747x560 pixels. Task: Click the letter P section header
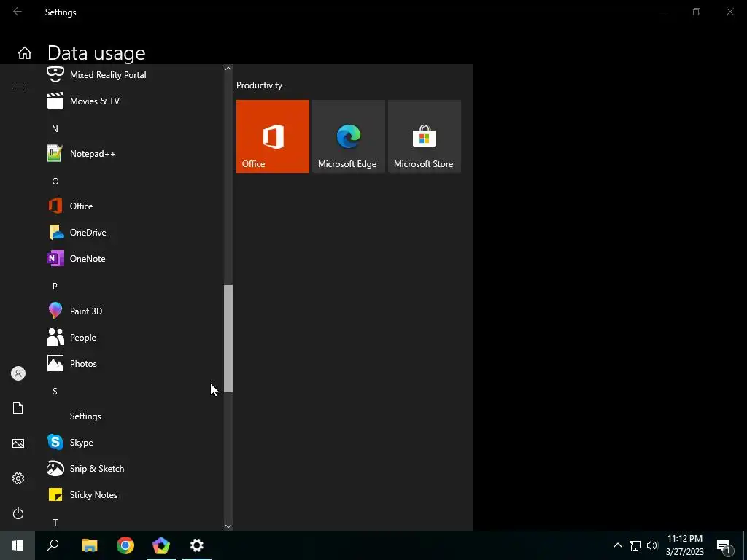[55, 286]
